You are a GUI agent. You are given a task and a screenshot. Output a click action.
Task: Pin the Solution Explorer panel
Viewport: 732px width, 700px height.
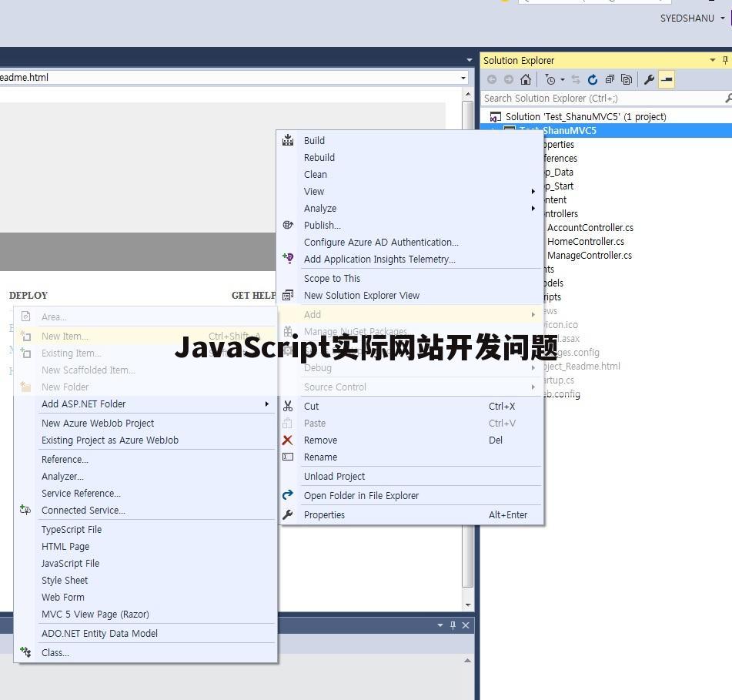724,60
